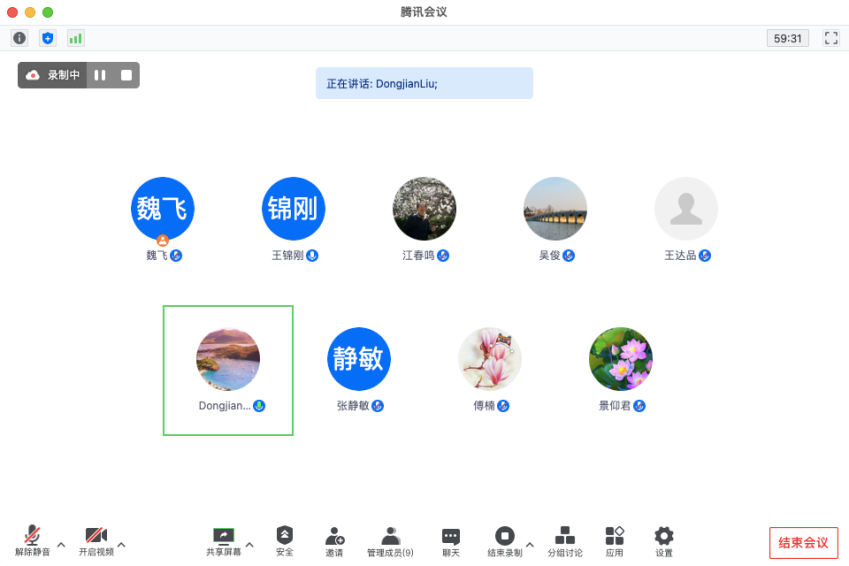Screen dimensions: 849x566
Task: Expand share options next to 共享屏幕
Action: point(250,545)
